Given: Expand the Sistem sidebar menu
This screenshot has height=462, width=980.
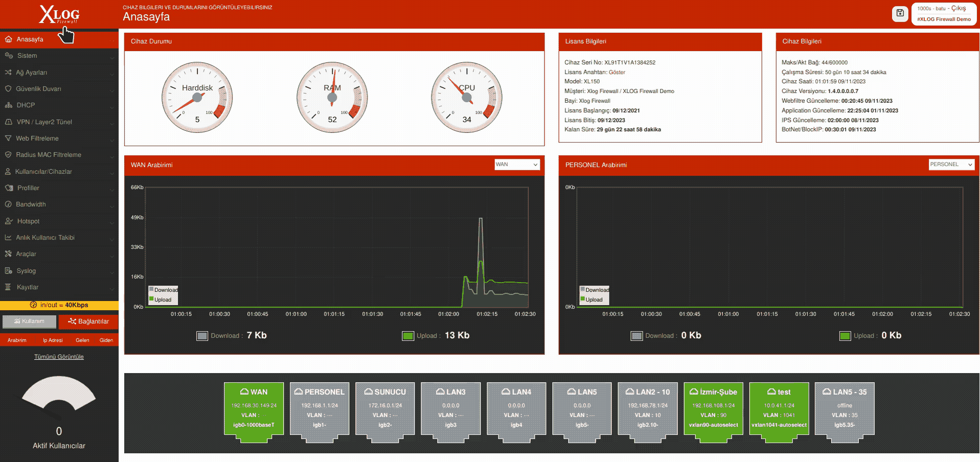Looking at the screenshot, I should [59, 56].
